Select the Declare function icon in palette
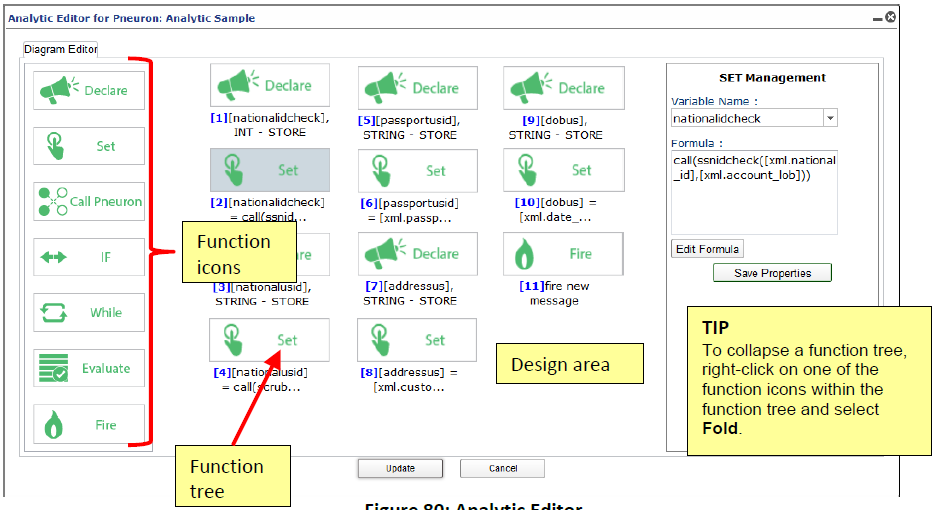 [x=88, y=90]
